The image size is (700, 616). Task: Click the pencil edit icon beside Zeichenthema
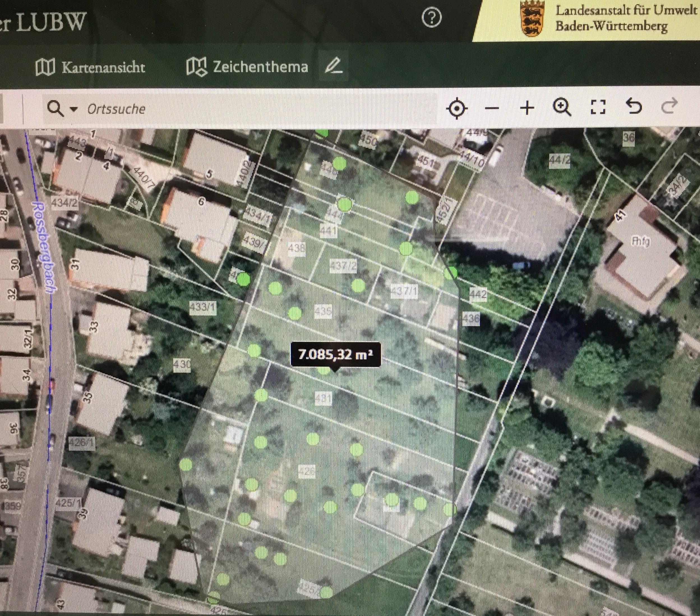coord(334,66)
